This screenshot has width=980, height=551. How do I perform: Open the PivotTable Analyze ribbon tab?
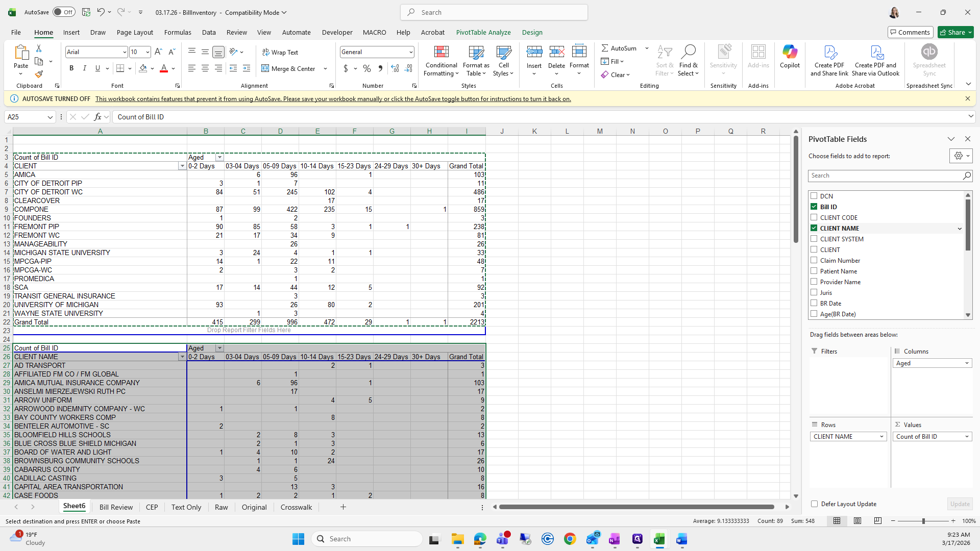click(x=483, y=32)
